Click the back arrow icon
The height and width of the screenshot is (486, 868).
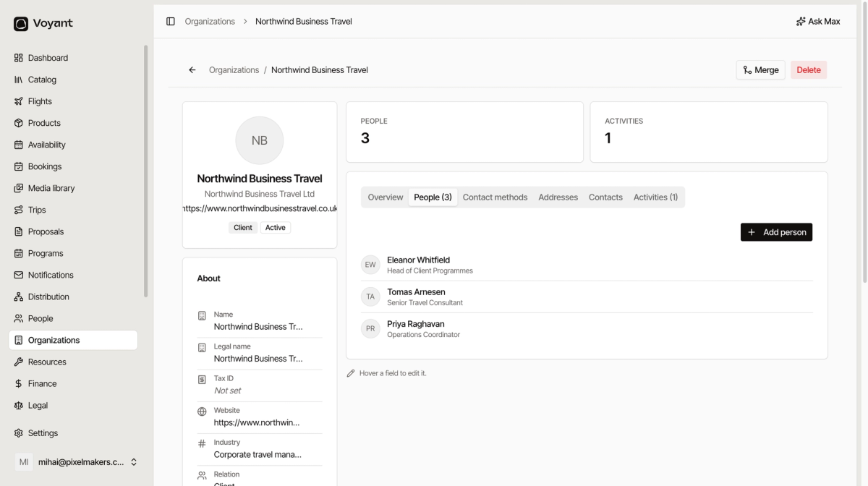[x=192, y=70]
